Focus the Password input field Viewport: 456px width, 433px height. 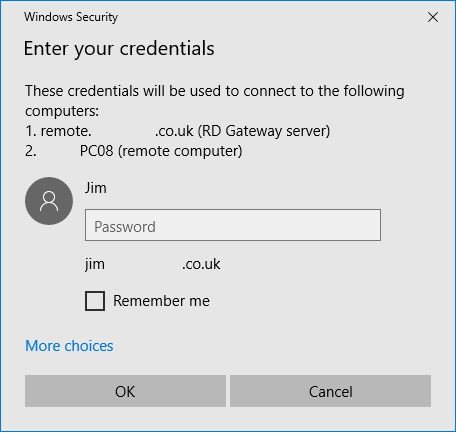point(233,225)
